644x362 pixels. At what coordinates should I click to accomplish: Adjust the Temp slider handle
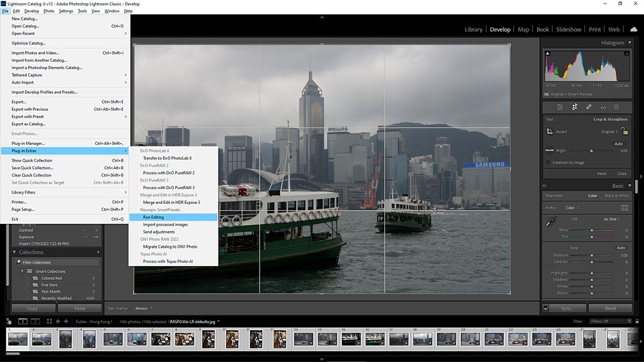[x=592, y=230]
